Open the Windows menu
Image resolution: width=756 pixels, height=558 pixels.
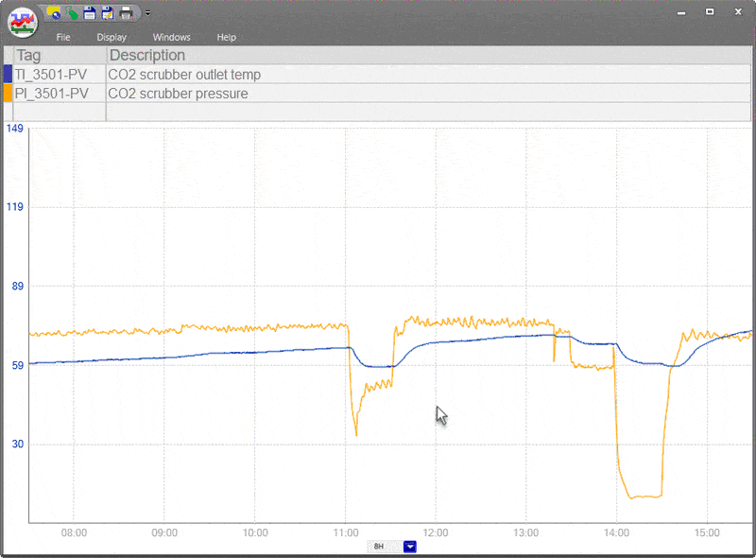pos(172,37)
